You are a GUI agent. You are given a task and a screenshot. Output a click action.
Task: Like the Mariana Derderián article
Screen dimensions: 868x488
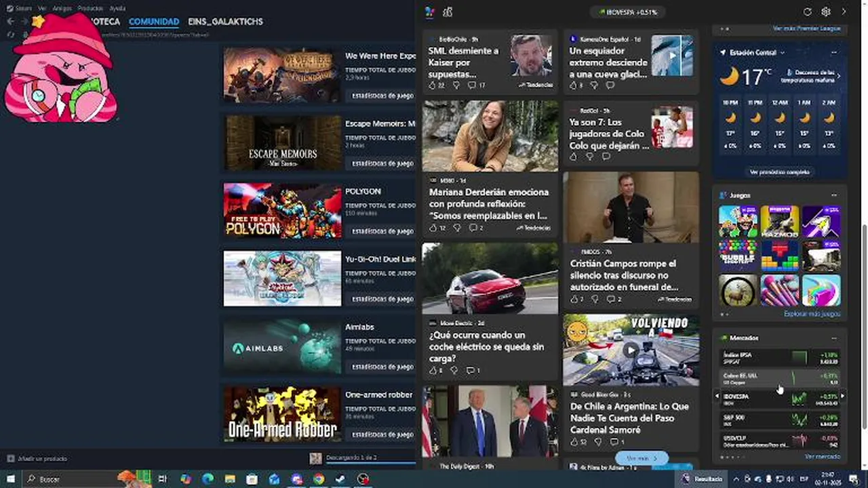click(x=433, y=228)
